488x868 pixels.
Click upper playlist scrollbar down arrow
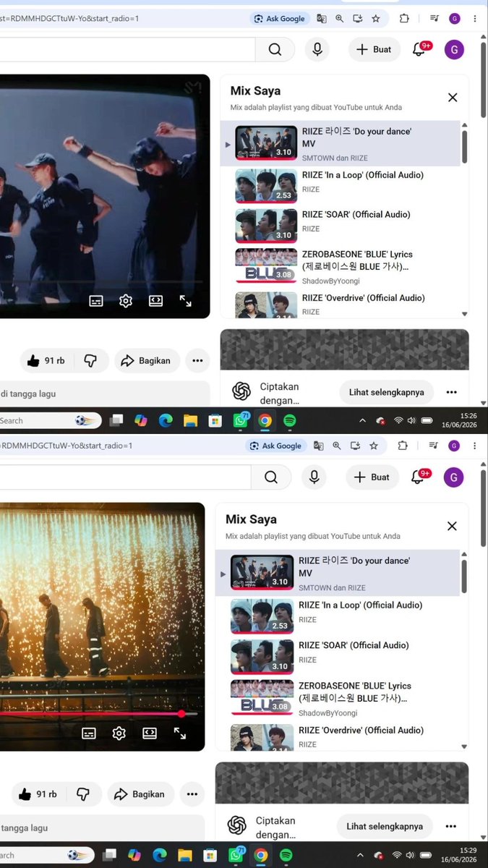[465, 314]
